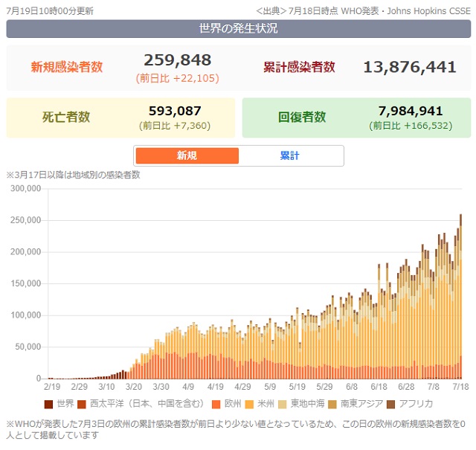476x450 pixels.
Task: Click the 回復者数 label
Action: coord(302,118)
